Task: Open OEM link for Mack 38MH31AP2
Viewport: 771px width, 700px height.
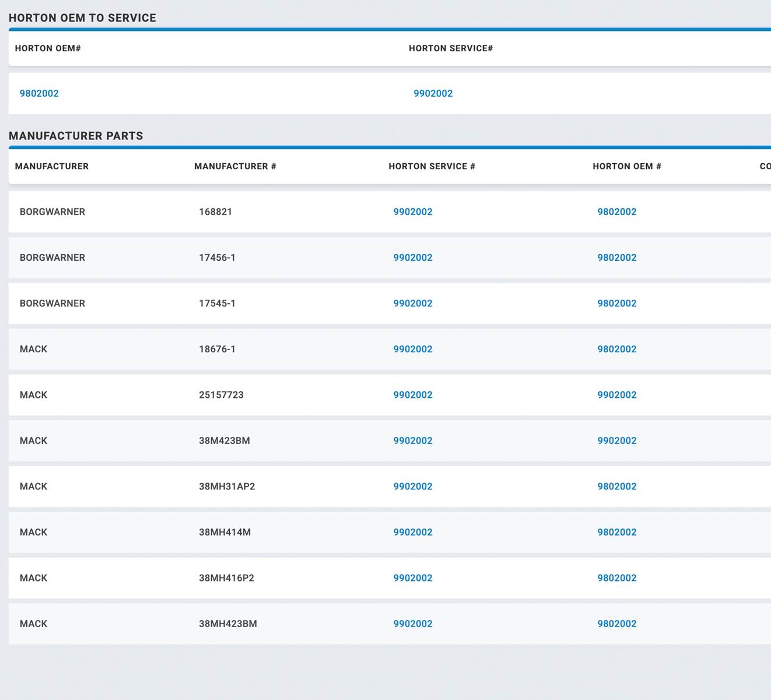Action: 616,487
